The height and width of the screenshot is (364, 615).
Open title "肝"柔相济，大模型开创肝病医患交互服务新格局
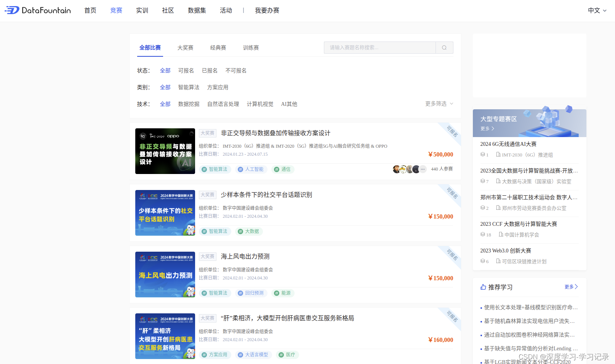(287, 318)
